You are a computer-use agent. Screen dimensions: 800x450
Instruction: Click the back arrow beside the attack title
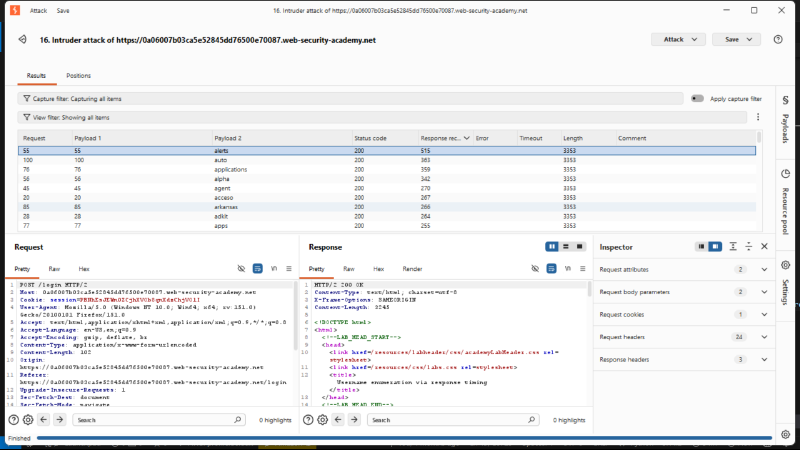coord(22,39)
